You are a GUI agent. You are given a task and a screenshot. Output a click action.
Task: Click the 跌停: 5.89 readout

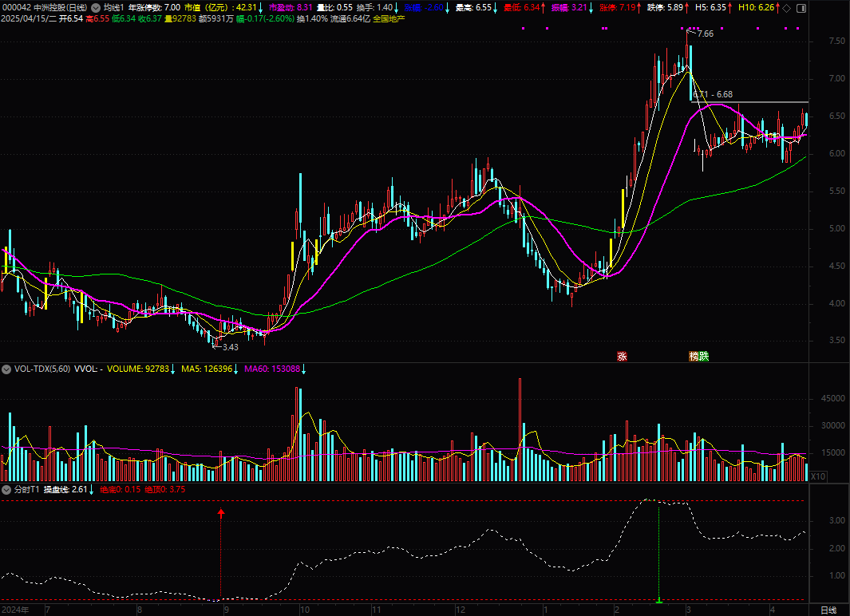click(665, 8)
